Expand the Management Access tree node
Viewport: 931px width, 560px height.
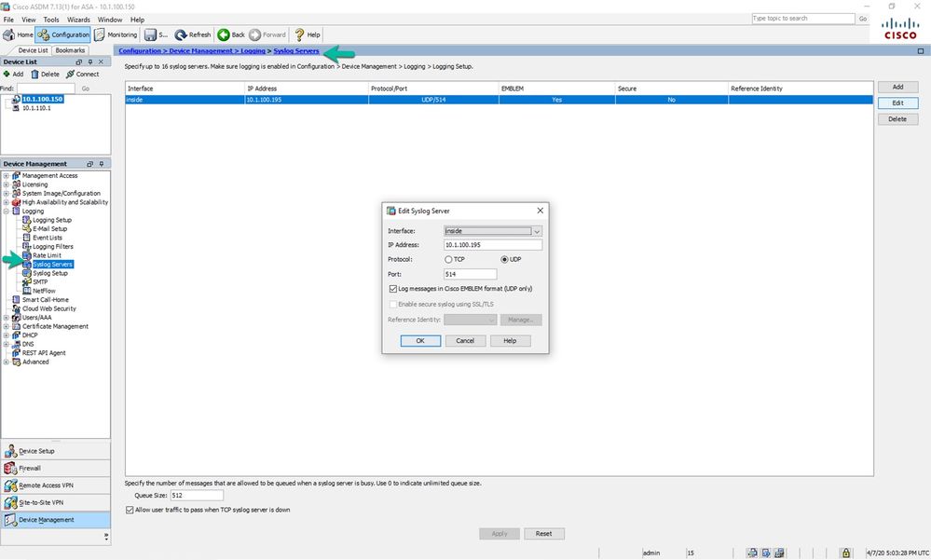point(6,176)
